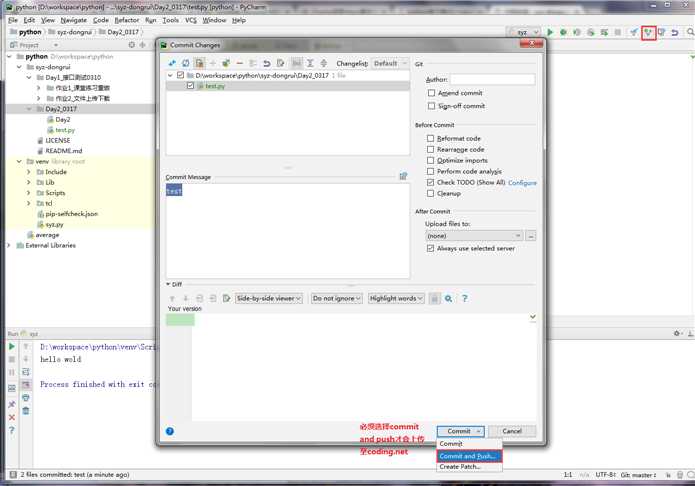Click the Run panel settings gear icon
The width and height of the screenshot is (695, 486).
pos(677,333)
